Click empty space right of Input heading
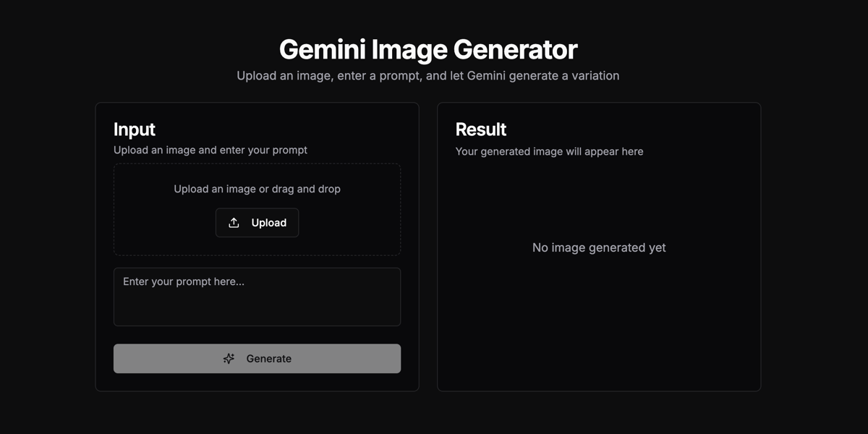868x434 pixels. pyautogui.click(x=289, y=129)
